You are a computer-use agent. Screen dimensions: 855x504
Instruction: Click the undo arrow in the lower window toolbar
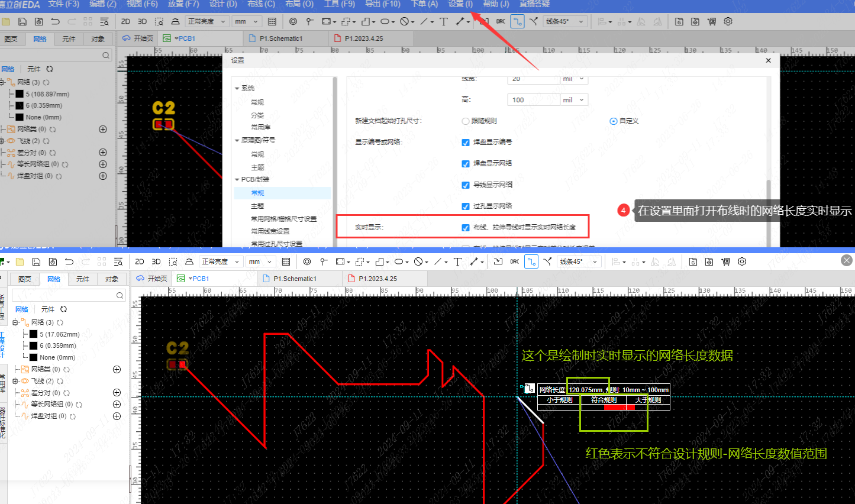tap(69, 261)
